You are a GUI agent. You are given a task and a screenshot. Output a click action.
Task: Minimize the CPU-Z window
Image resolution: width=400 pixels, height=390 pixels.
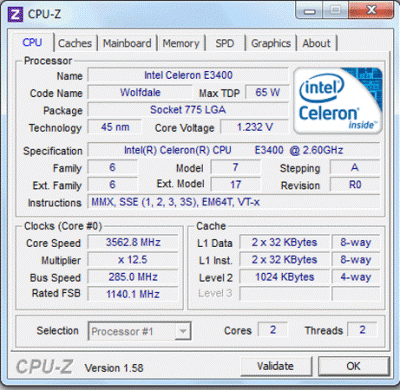coord(310,11)
